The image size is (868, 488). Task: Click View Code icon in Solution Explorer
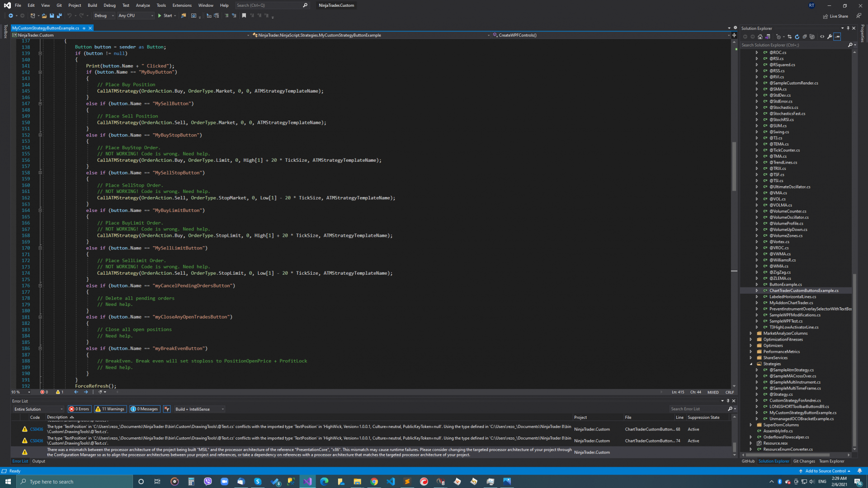pos(822,37)
